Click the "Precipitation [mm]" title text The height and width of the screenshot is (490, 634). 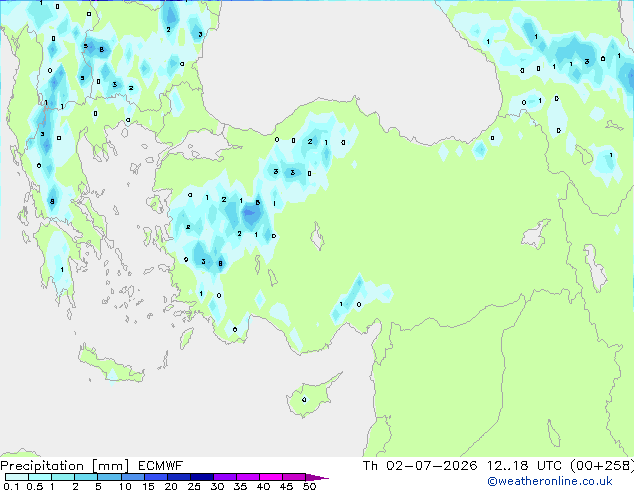coord(64,466)
